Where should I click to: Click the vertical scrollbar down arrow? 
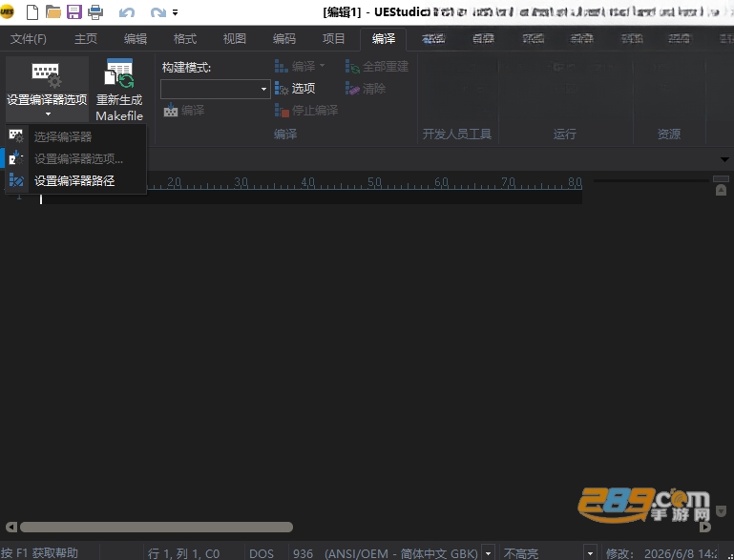coord(721,511)
